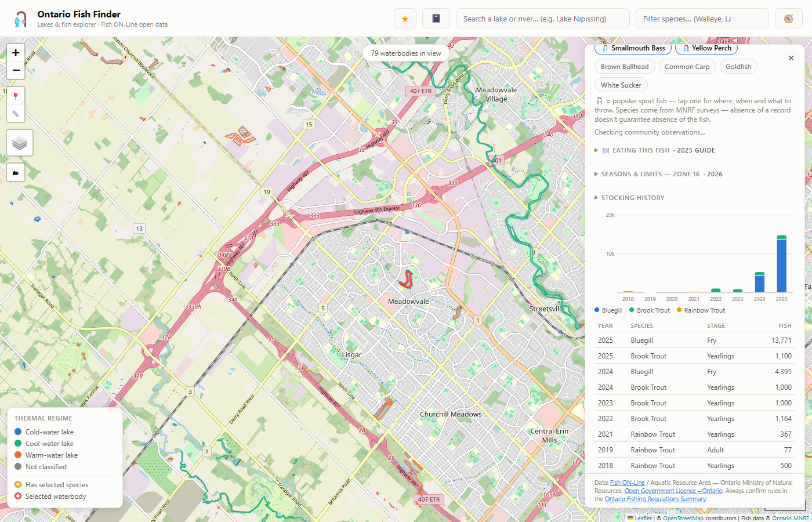Select the ruler measure tool
Viewport: 812px width, 522px height.
click(16, 114)
